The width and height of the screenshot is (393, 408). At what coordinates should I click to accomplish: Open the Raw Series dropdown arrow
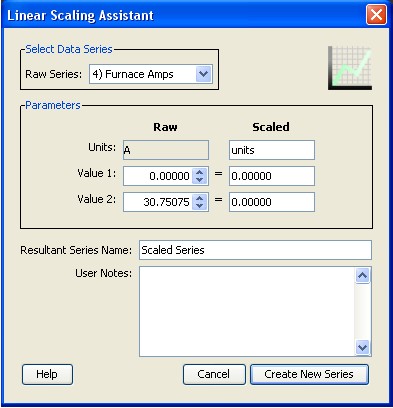(204, 74)
